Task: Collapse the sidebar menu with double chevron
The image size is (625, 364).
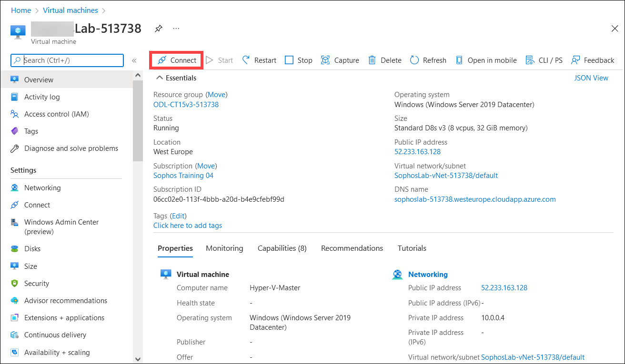Action: pyautogui.click(x=134, y=60)
